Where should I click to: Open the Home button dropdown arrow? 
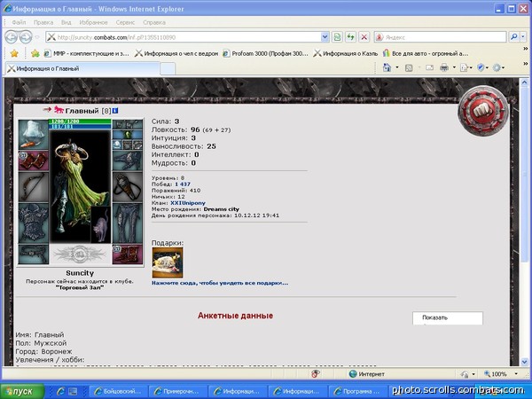tap(397, 68)
